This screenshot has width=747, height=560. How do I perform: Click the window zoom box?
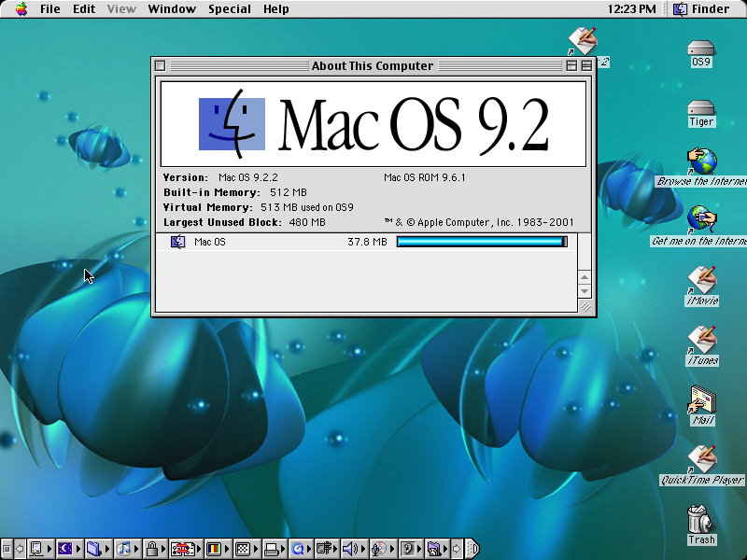tap(571, 65)
